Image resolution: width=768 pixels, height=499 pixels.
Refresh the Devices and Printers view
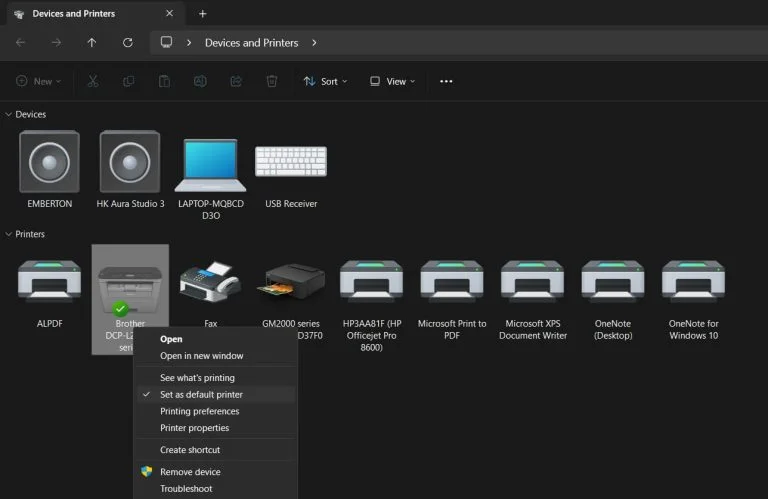point(128,43)
